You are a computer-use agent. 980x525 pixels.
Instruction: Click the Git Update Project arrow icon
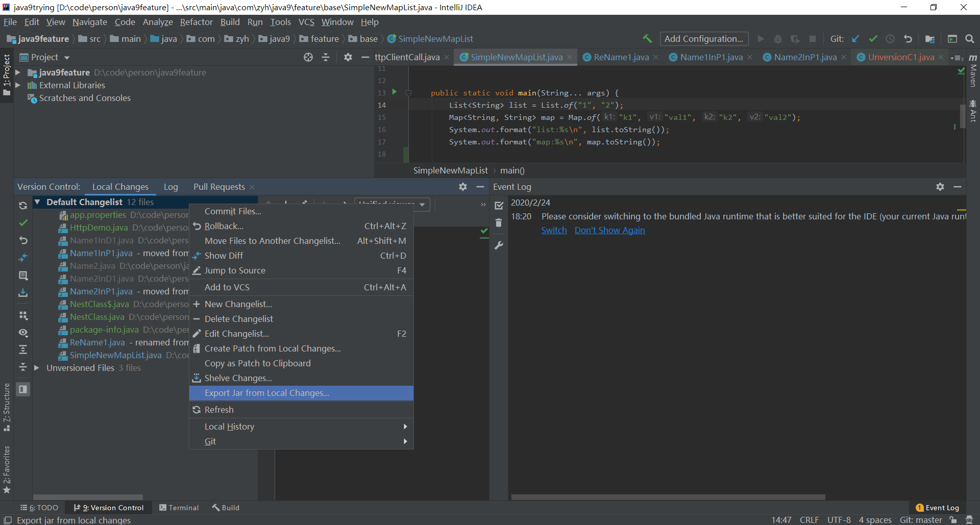[856, 39]
